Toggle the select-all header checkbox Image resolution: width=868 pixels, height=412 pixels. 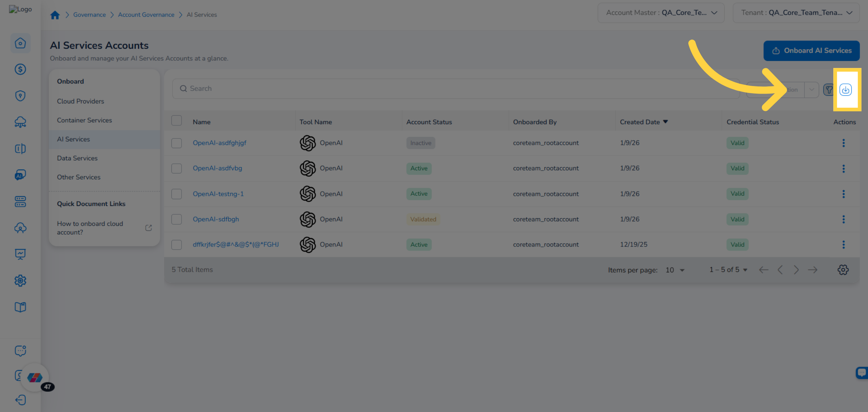[176, 121]
